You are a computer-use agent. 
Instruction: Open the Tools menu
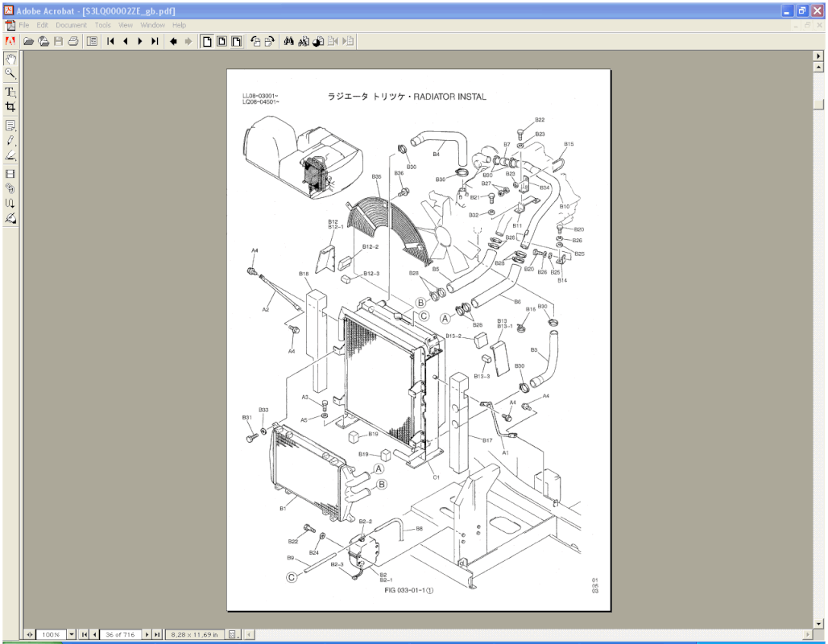103,25
